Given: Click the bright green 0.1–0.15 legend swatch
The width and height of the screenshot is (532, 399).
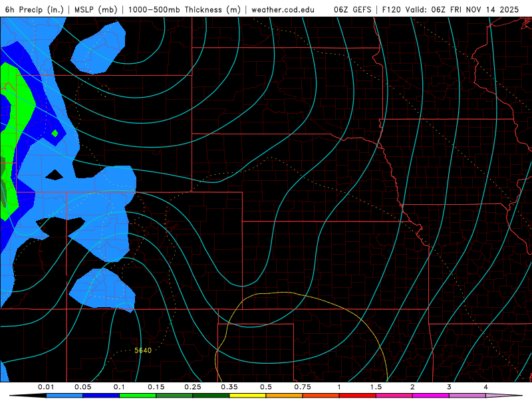Looking at the screenshot, I should pyautogui.click(x=138, y=396).
